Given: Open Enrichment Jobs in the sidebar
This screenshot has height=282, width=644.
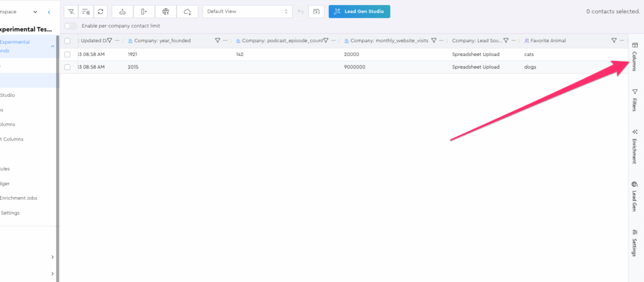Looking at the screenshot, I should 19,198.
